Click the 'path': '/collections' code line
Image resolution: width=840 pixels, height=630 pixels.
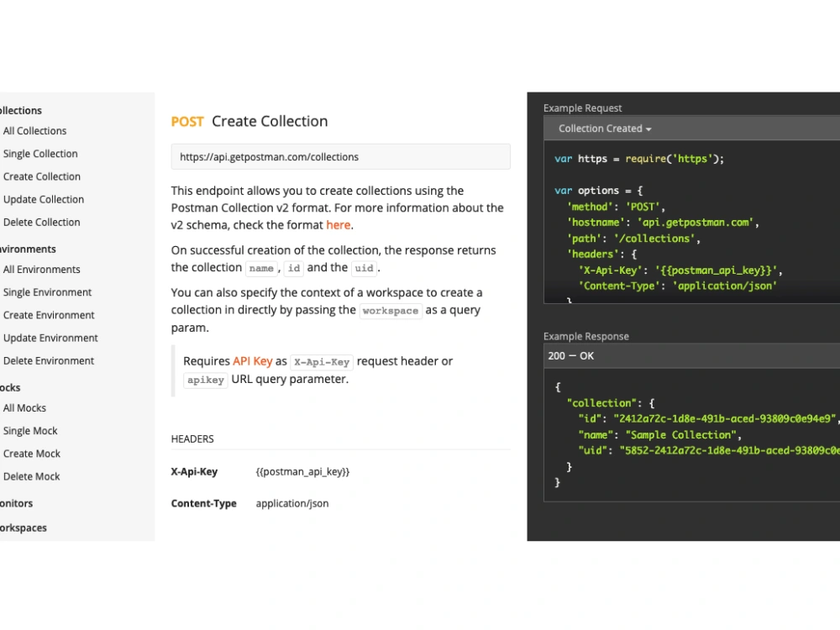[633, 239]
